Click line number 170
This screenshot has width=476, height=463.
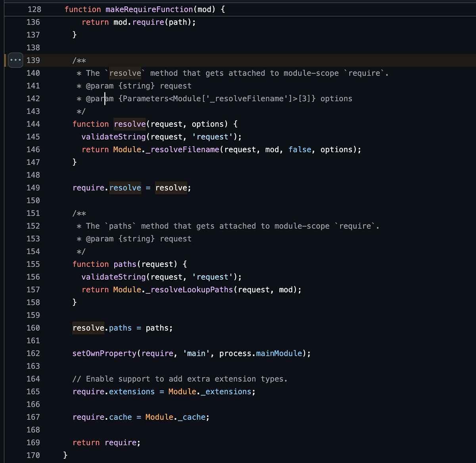click(33, 455)
